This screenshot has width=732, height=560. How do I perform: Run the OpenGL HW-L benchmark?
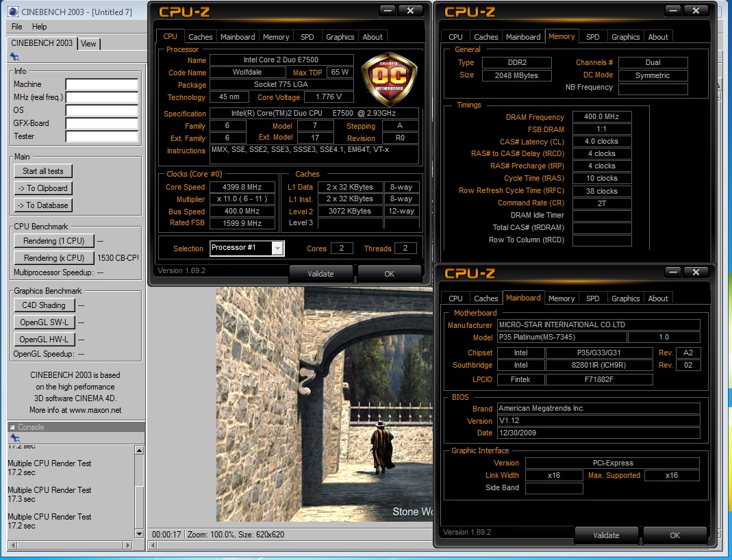point(44,340)
